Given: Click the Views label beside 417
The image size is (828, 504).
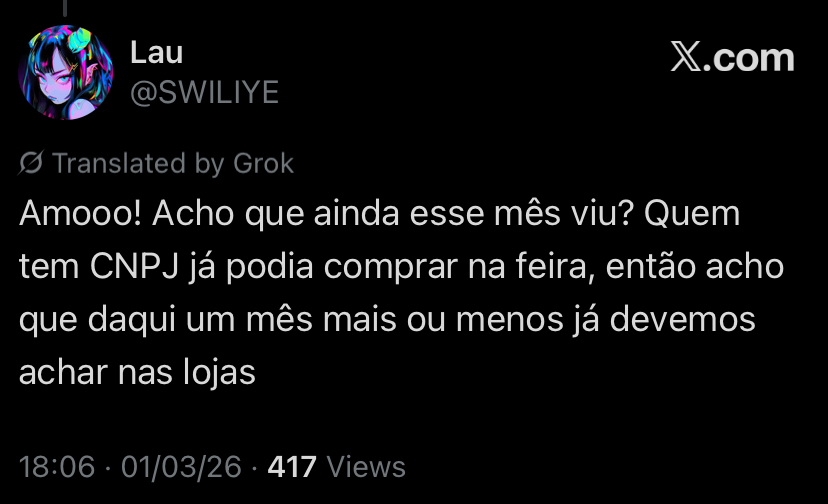Looking at the screenshot, I should [366, 467].
